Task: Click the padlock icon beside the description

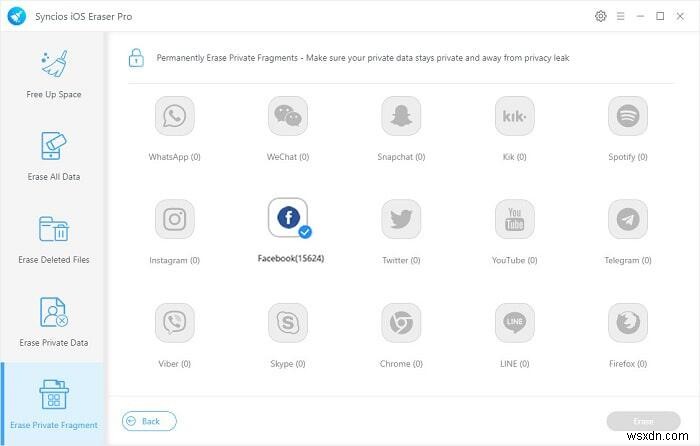Action: [x=136, y=58]
